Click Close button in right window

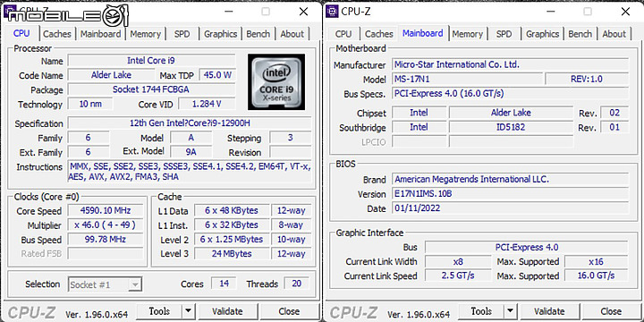click(611, 311)
